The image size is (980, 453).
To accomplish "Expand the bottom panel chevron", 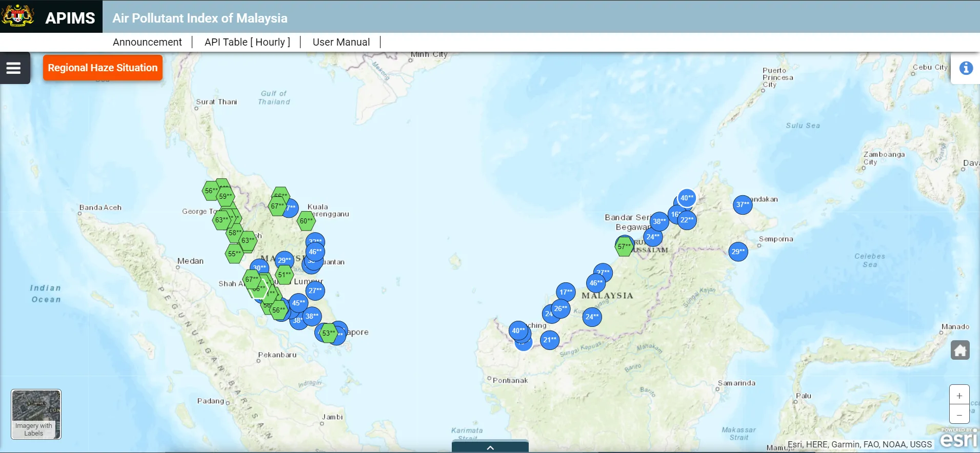I will 490,447.
